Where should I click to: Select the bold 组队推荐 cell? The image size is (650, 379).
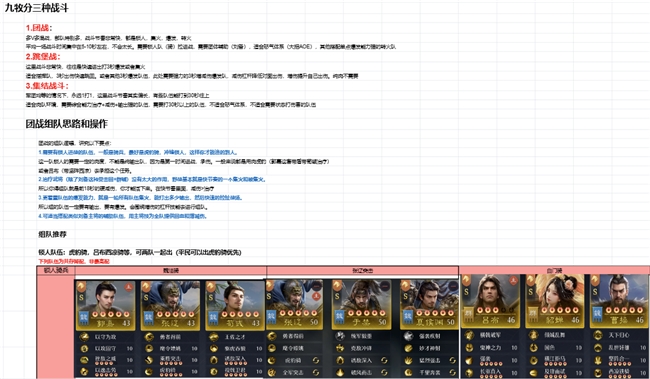pos(52,234)
